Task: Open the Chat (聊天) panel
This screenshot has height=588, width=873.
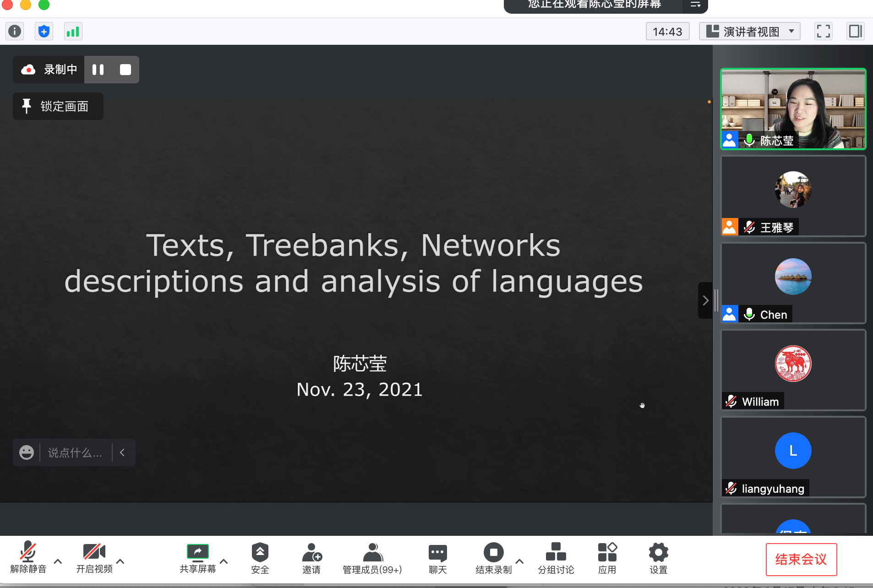Action: [x=437, y=558]
